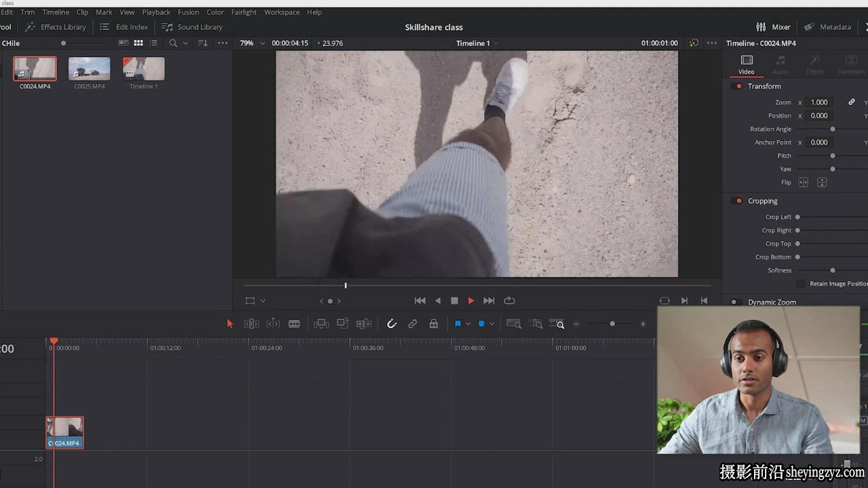Click the Flip horizontal icon
This screenshot has height=488, width=868.
click(x=804, y=182)
